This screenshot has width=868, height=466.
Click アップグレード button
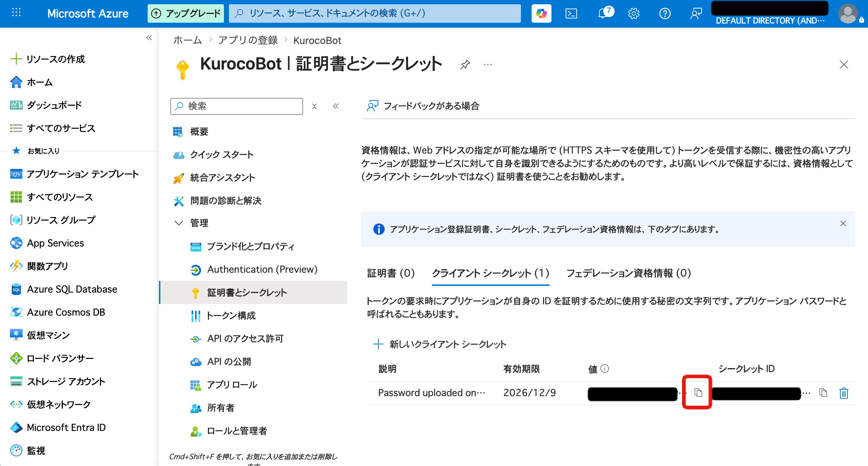(186, 13)
